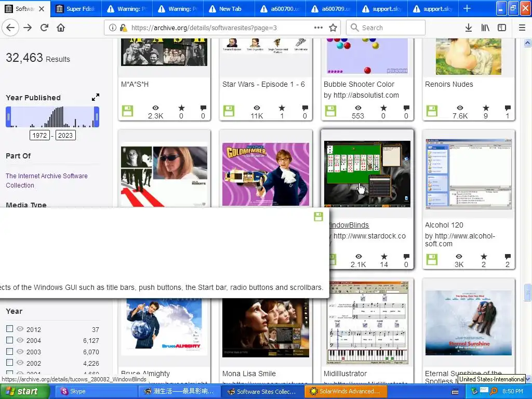This screenshot has height=399, width=532.
Task: Open the Library bookshelf icon
Action: 485,28
